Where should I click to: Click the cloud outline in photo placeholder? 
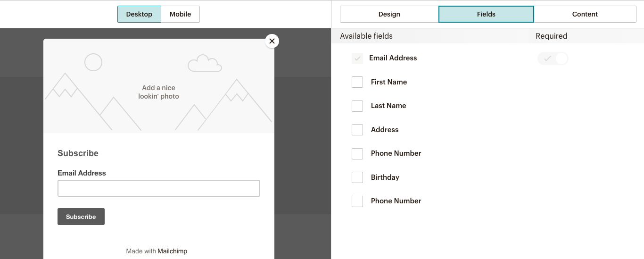[205, 63]
